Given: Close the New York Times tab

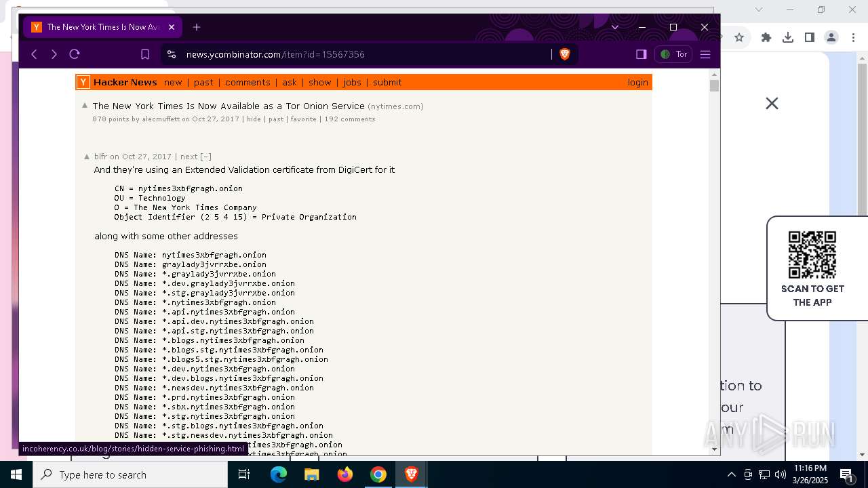Looking at the screenshot, I should coord(172,27).
